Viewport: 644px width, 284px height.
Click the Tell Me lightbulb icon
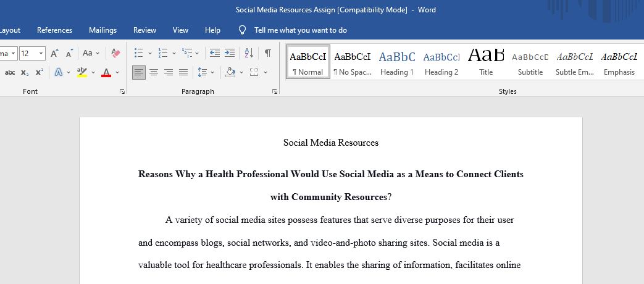click(x=242, y=30)
